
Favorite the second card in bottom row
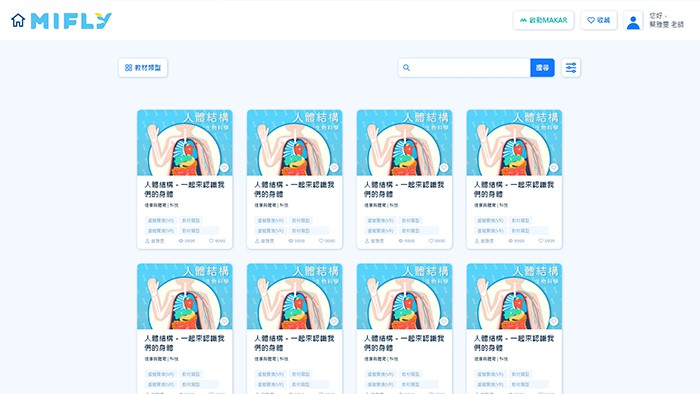[x=334, y=321]
